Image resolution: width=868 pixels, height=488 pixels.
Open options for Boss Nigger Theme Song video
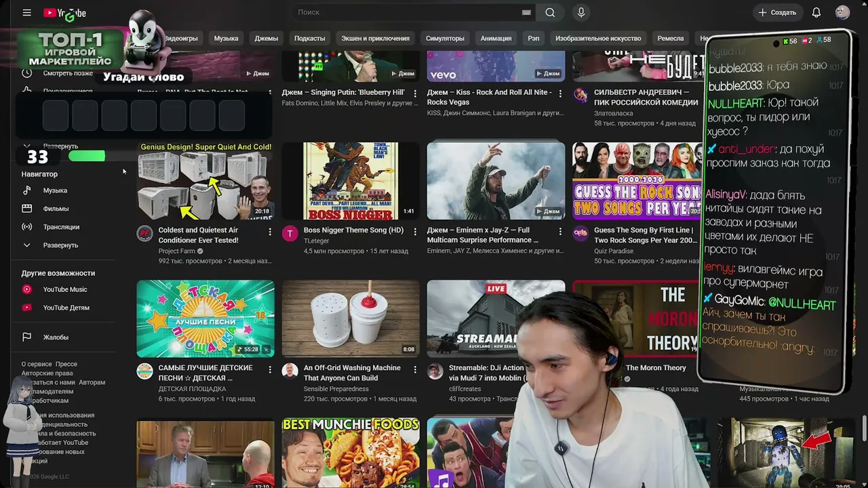(x=415, y=232)
